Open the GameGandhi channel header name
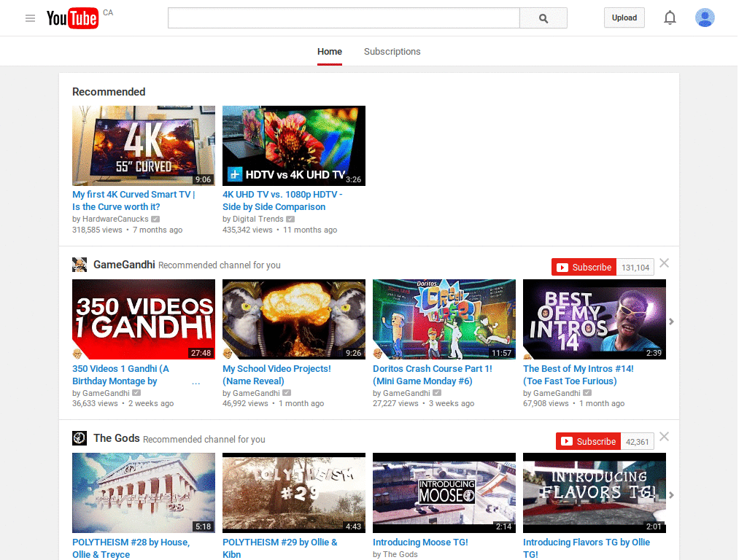This screenshot has height=560, width=747. [x=124, y=265]
